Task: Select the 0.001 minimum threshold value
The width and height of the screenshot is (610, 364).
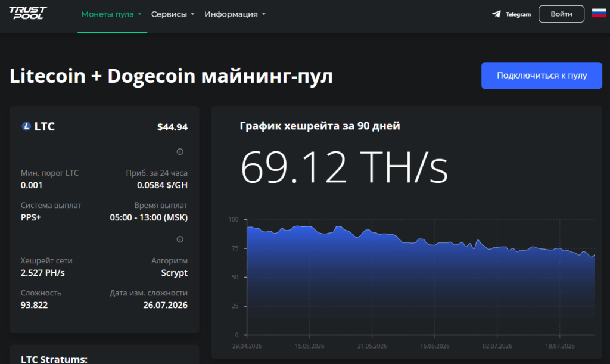Action: [x=32, y=185]
